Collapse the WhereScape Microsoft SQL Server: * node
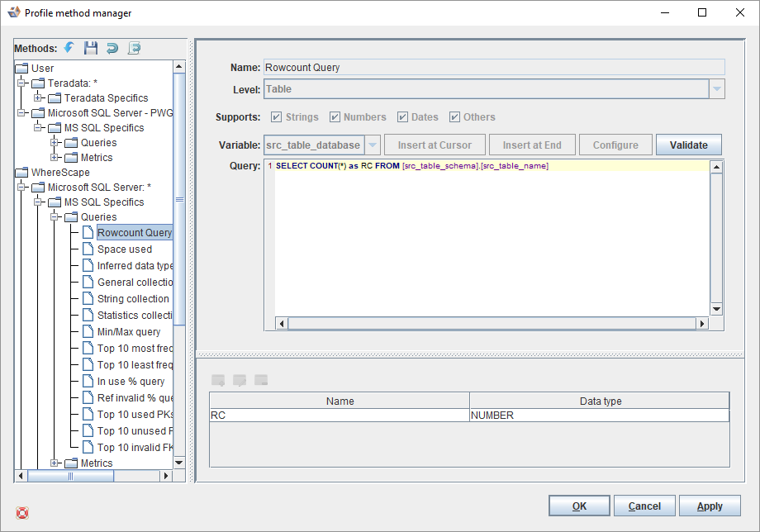 click(21, 187)
